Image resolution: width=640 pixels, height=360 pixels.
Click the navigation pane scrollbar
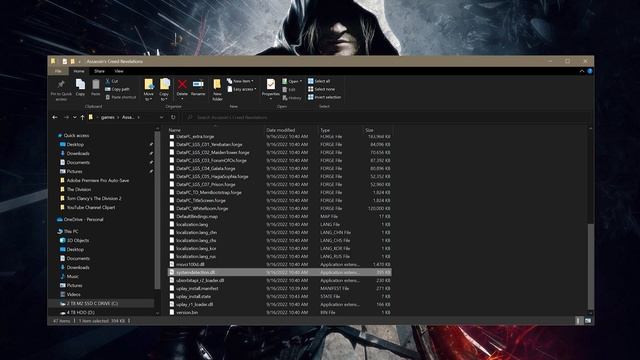pos(157,209)
